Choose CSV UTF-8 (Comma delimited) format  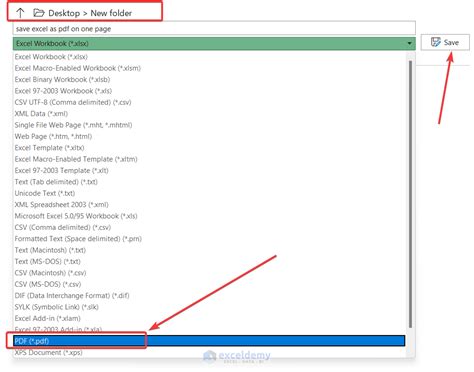coord(73,102)
